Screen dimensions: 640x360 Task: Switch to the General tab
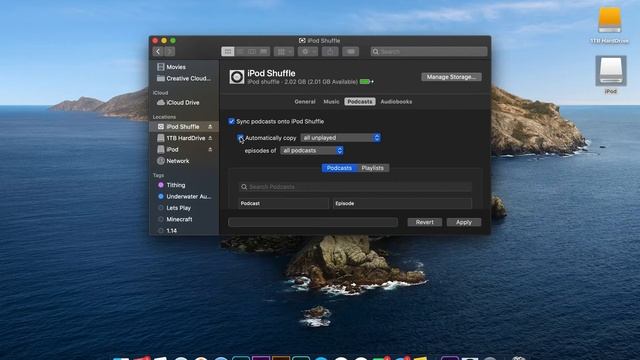click(x=305, y=102)
